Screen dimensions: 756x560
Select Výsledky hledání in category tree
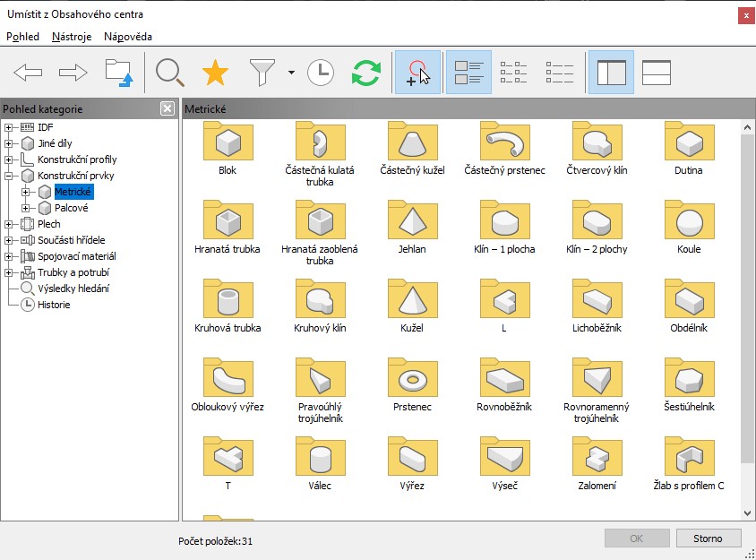coord(72,289)
